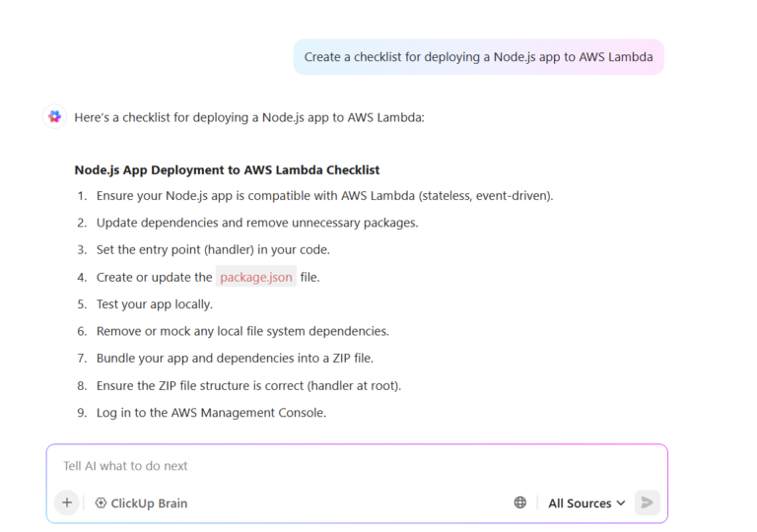Expand the All Sources dropdown
Image resolution: width=757 pixels, height=532 pixels.
586,502
